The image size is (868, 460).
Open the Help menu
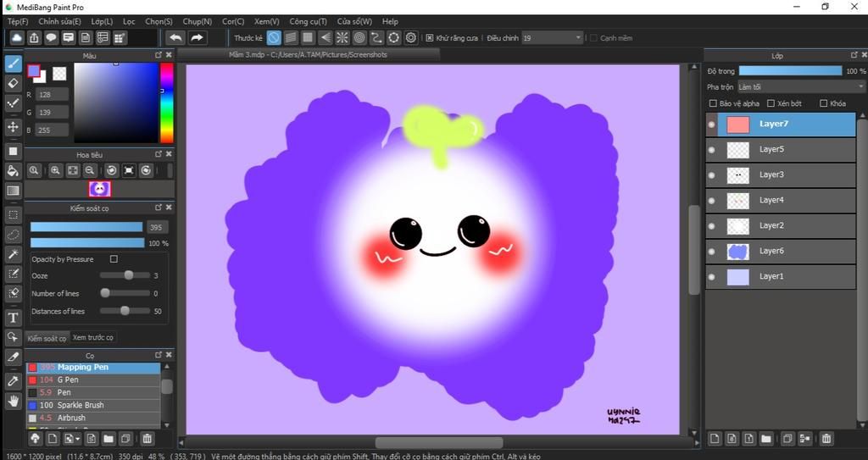390,21
